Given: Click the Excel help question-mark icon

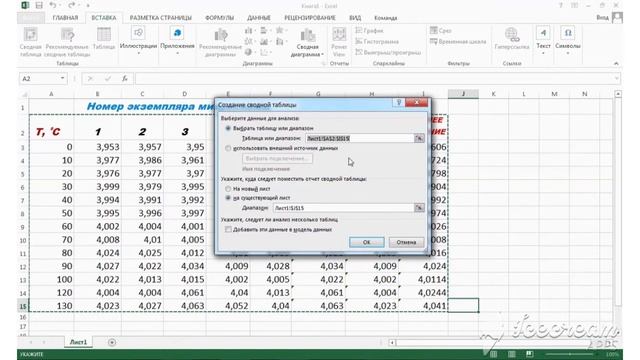Looking at the screenshot, I should point(560,5).
